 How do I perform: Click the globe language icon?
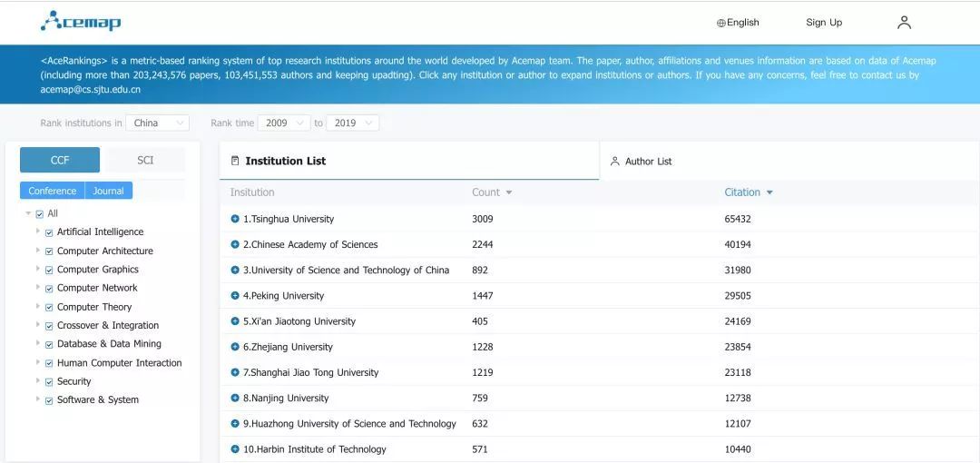point(721,23)
